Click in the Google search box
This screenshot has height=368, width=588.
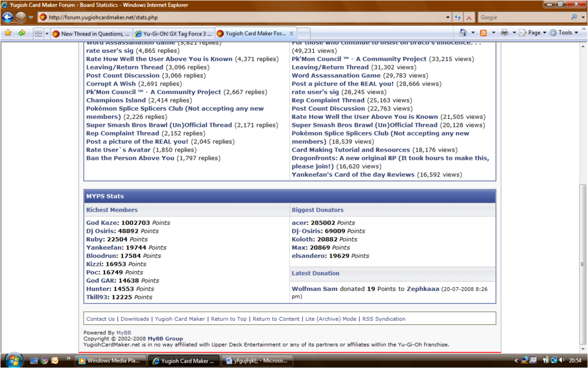coord(523,18)
